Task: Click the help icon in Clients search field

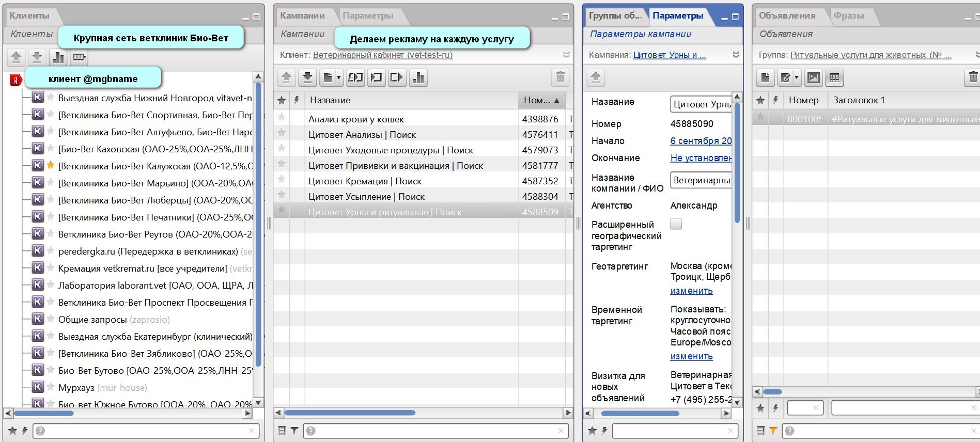Action: 40,431
